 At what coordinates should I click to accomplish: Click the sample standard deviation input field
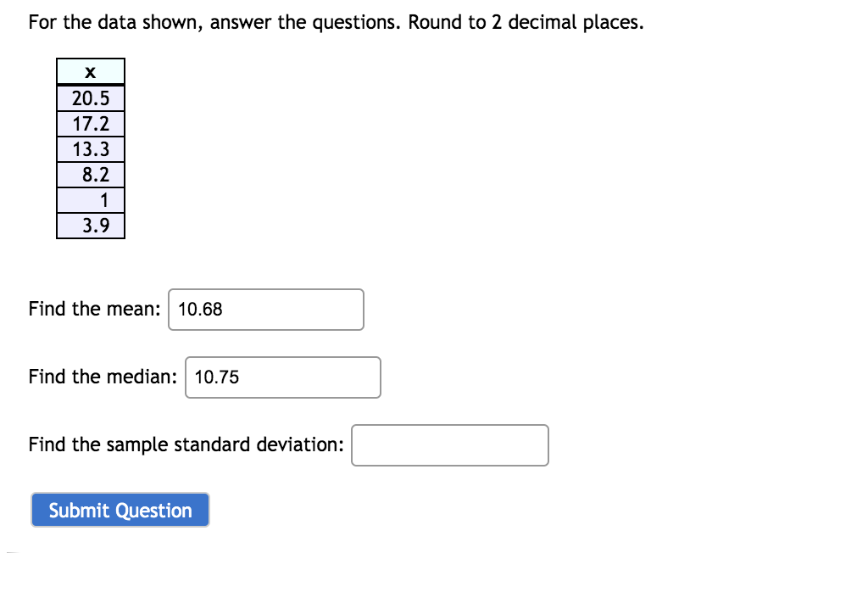click(449, 444)
